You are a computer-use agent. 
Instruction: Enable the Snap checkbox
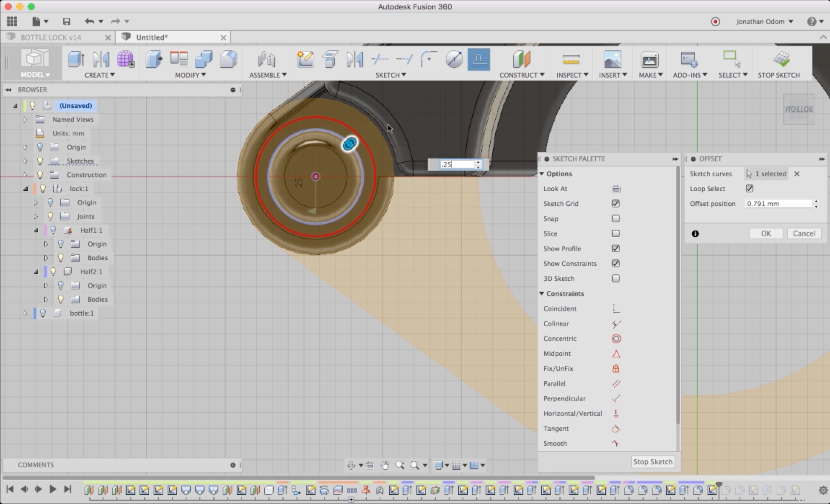(615, 219)
